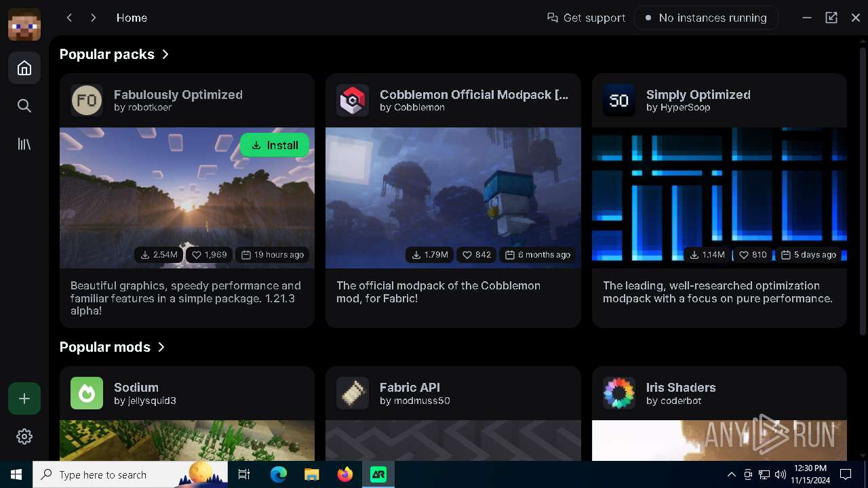Open Fabulously Optimized title

tap(178, 95)
